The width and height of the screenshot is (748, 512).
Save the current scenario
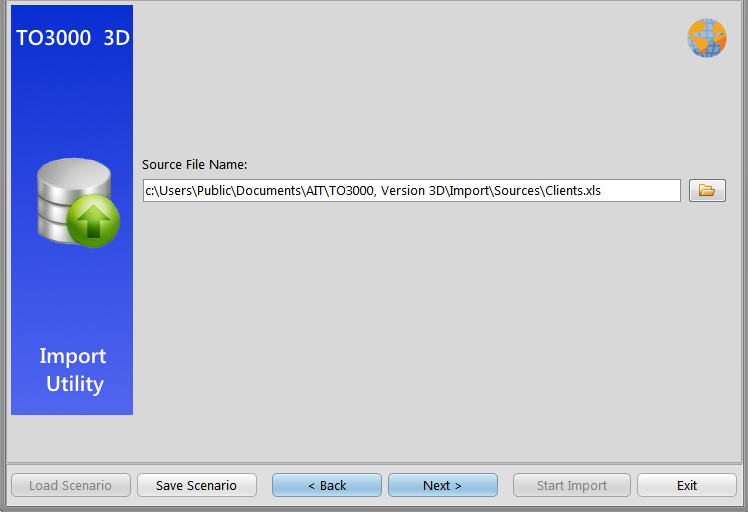tap(197, 485)
